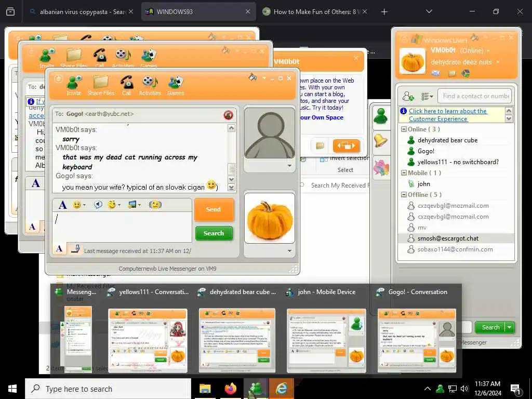Image resolution: width=532 pixels, height=399 pixels.
Task: Click the folder icon in VM0b0t popup
Action: tap(320, 146)
